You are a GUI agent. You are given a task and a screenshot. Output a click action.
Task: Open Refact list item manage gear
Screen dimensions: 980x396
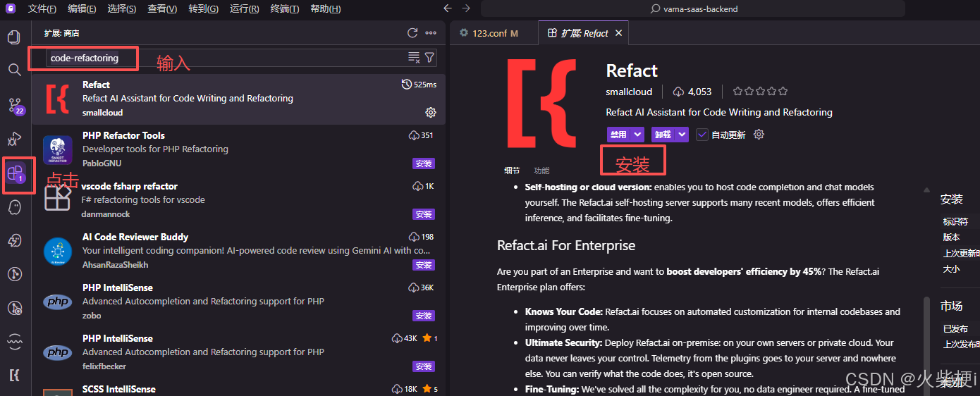(x=431, y=112)
